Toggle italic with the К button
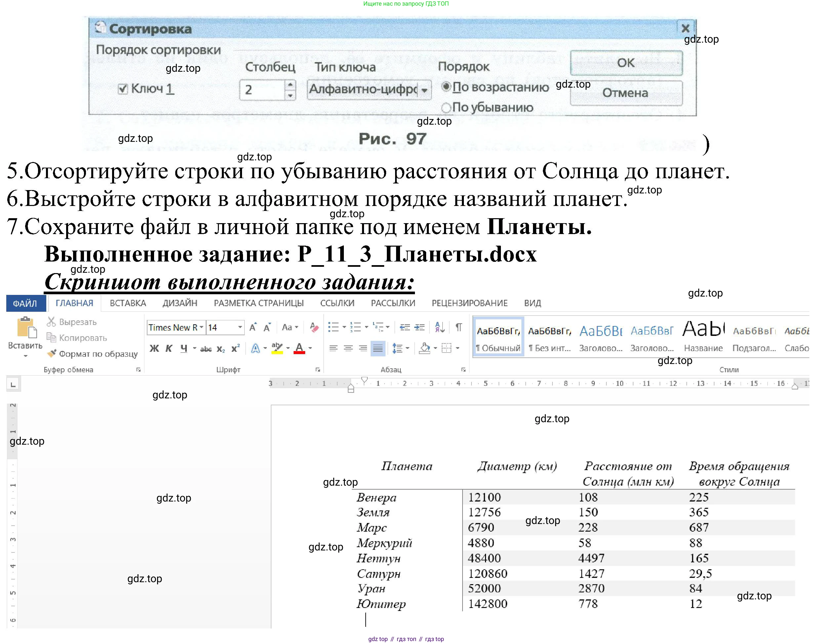813x644 pixels. [x=169, y=349]
